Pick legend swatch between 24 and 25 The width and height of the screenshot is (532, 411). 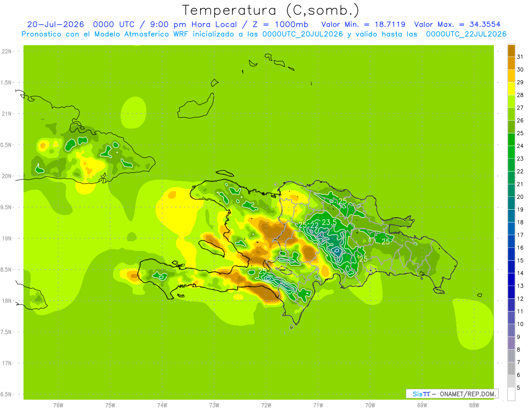click(511, 139)
